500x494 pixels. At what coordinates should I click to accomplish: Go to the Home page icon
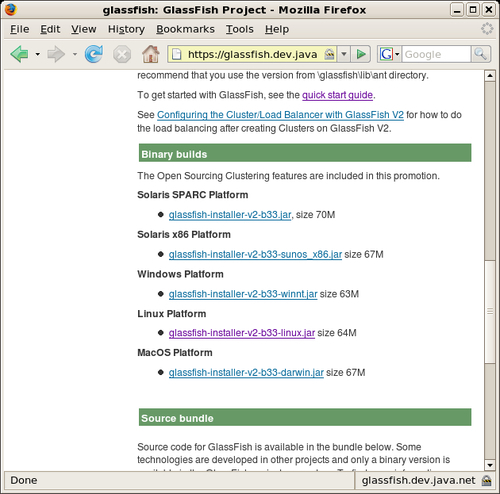coord(151,54)
